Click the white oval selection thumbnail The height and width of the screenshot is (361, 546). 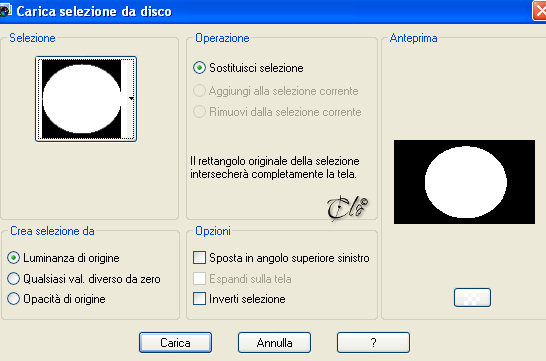[x=81, y=99]
